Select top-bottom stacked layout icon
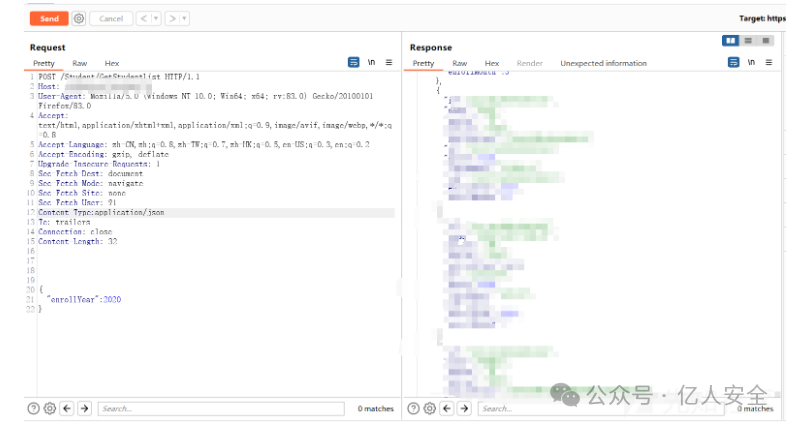The height and width of the screenshot is (427, 793). [x=749, y=41]
